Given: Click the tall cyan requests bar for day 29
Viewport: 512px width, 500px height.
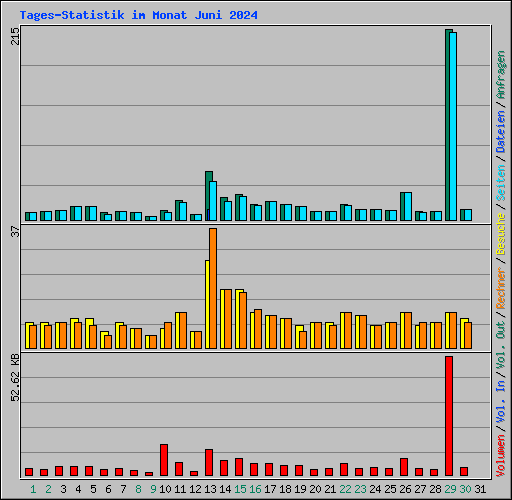Looking at the screenshot, I should (453, 126).
